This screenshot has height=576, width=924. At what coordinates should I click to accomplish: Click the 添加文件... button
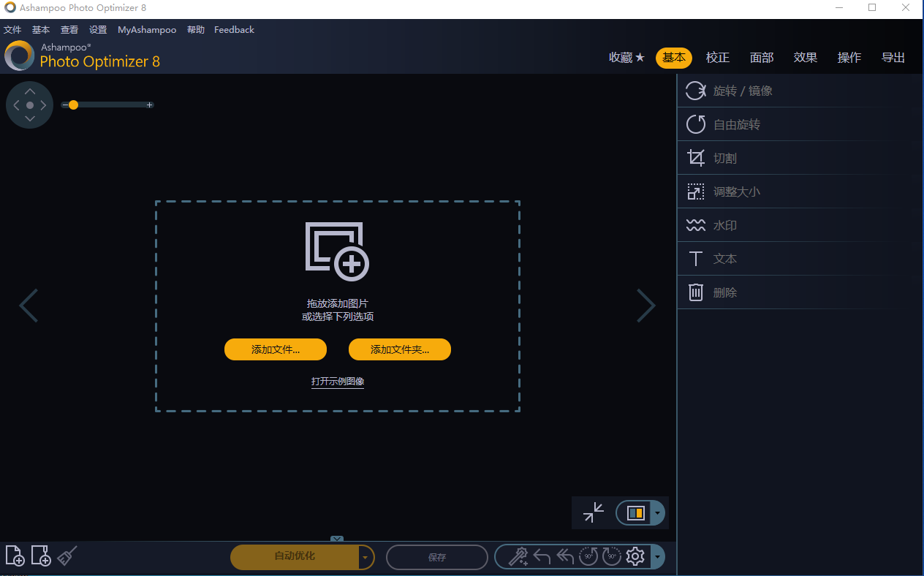[x=276, y=349]
